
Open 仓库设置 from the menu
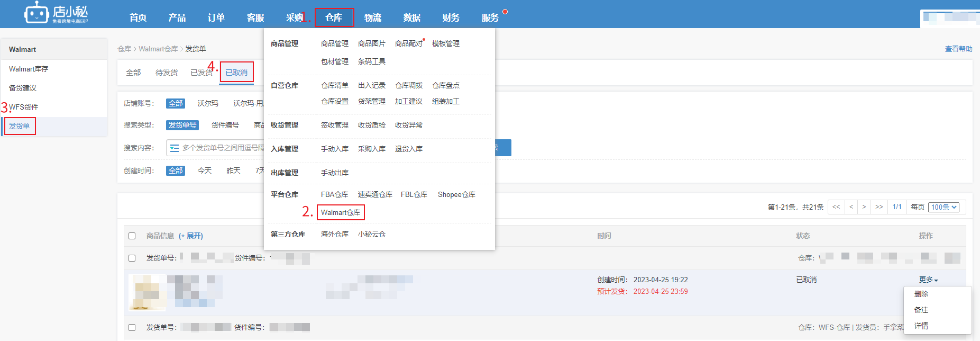pyautogui.click(x=335, y=101)
